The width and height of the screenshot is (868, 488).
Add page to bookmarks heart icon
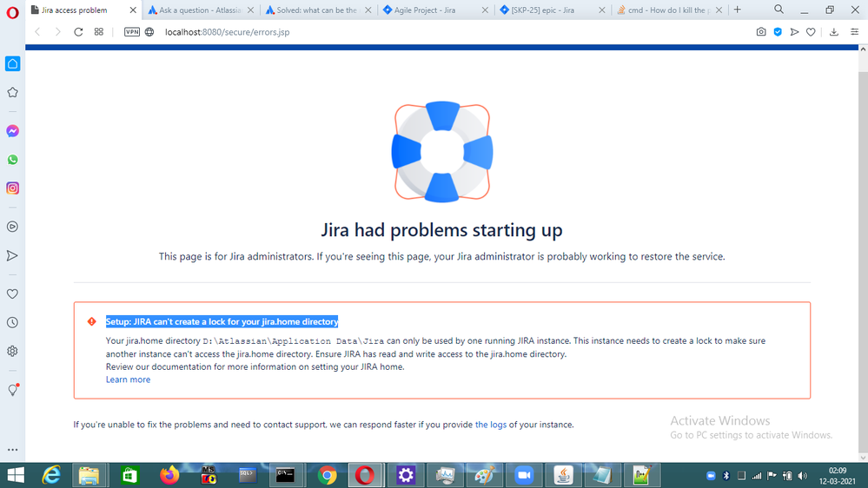[x=811, y=32]
